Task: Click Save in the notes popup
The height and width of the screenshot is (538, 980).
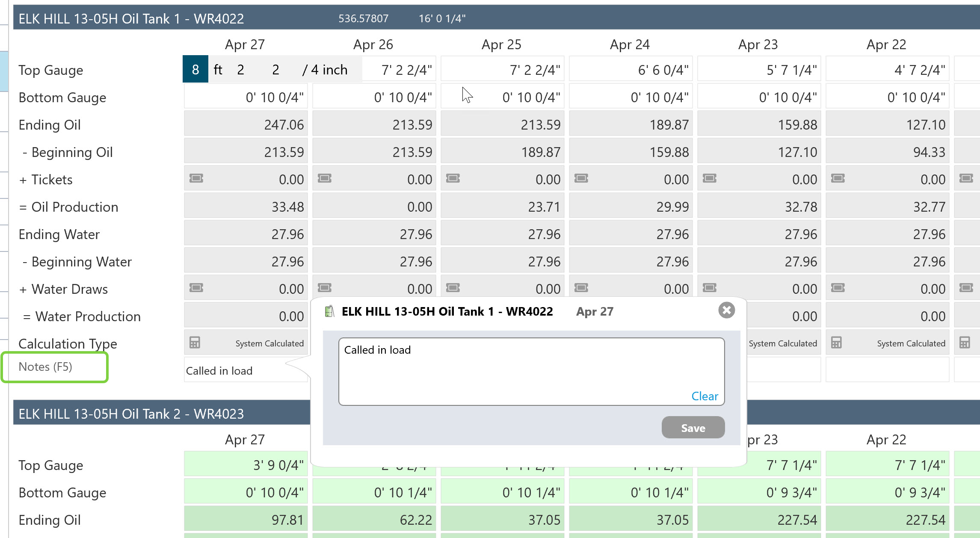Action: (x=693, y=428)
